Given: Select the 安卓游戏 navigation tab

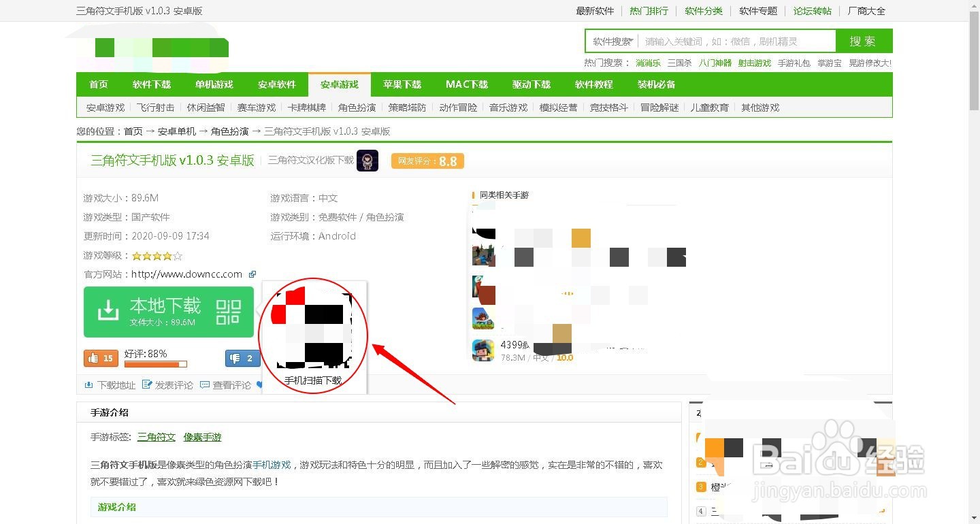Looking at the screenshot, I should (x=340, y=84).
